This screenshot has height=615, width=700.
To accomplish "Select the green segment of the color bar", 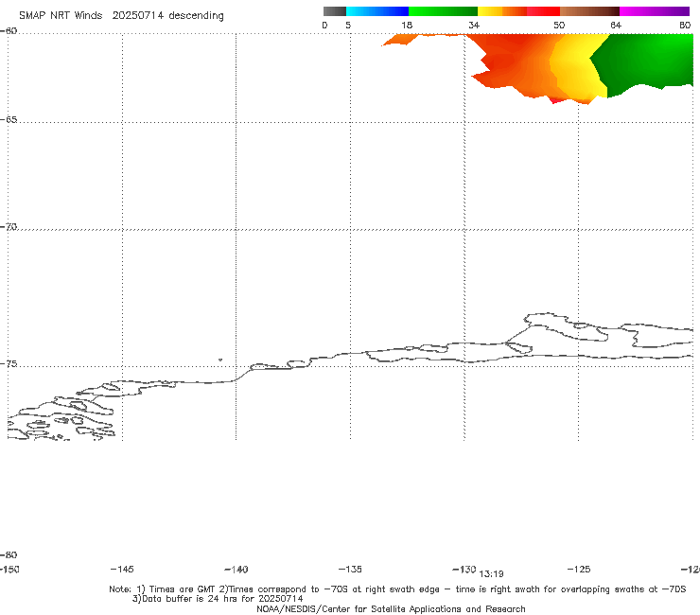I will tap(443, 11).
